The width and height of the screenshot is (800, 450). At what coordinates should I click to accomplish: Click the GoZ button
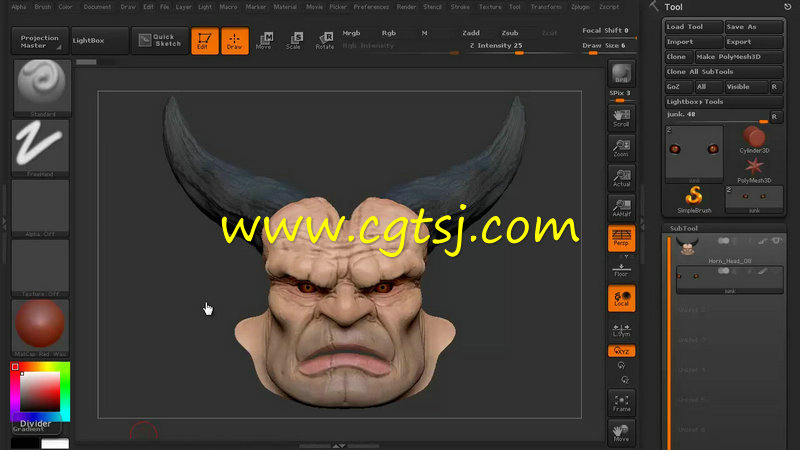pyautogui.click(x=679, y=87)
